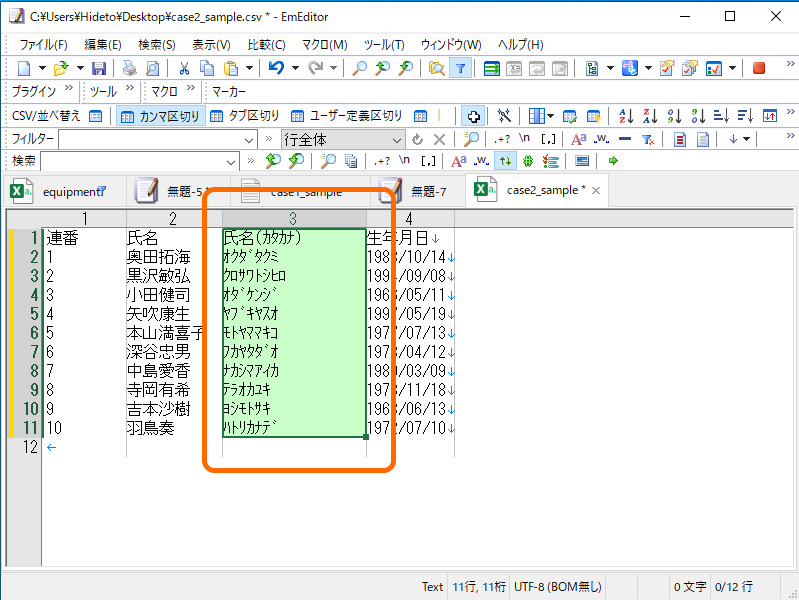
Task: Select column 4 header
Action: pos(410,219)
